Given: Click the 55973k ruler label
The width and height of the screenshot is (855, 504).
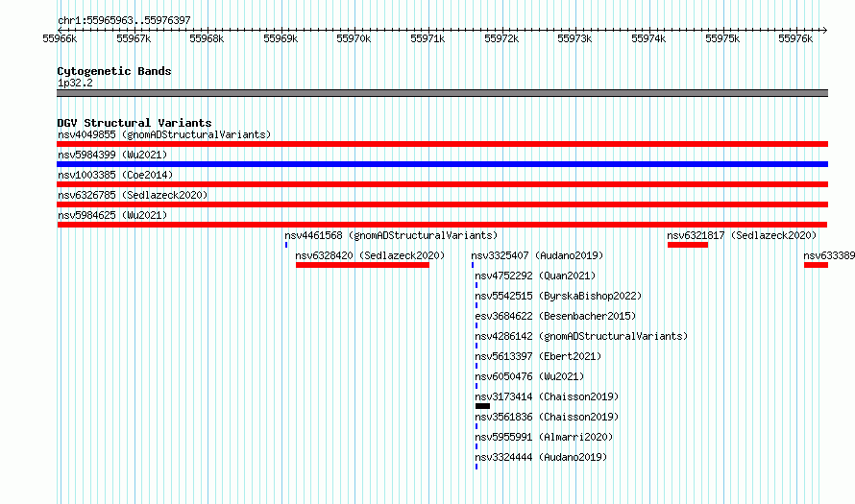Looking at the screenshot, I should tap(574, 38).
